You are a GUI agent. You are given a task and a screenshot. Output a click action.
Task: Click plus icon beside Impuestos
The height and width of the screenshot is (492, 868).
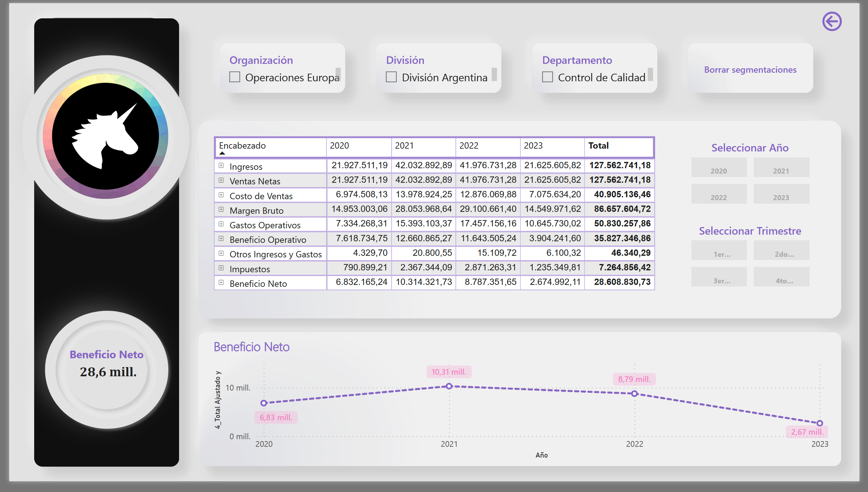pyautogui.click(x=221, y=268)
